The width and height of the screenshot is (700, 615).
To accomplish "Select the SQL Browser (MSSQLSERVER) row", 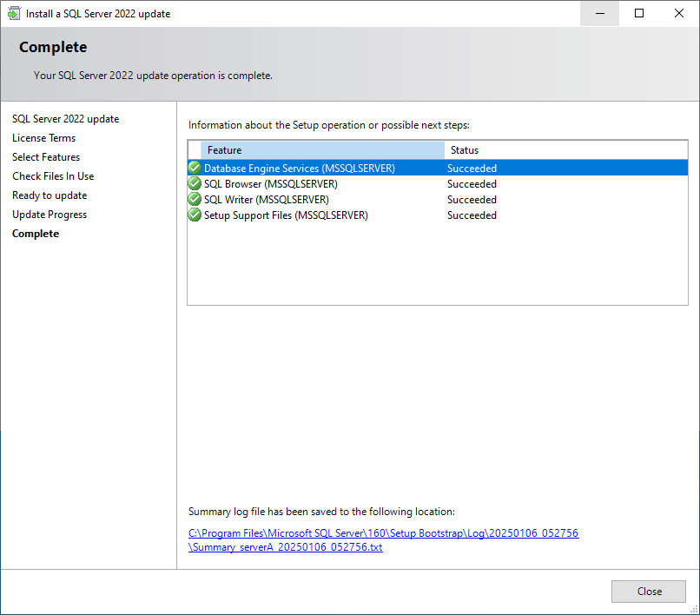I will click(438, 184).
